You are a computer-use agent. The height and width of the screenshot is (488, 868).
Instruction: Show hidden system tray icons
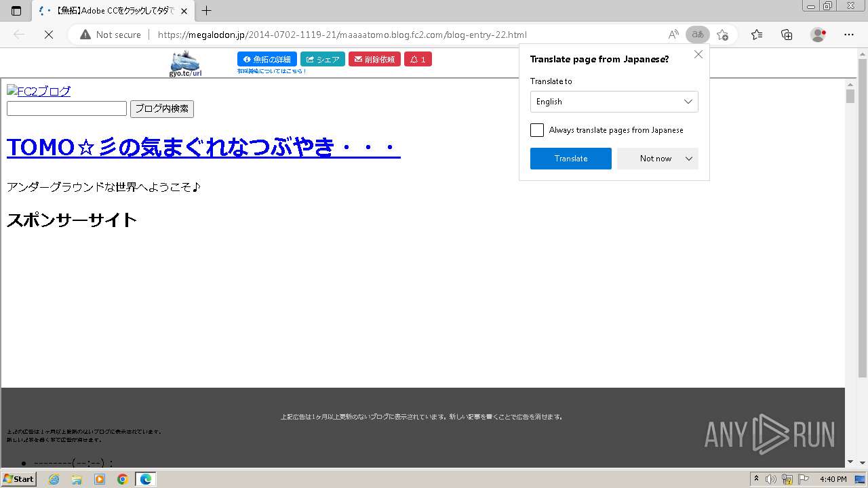[x=757, y=479]
